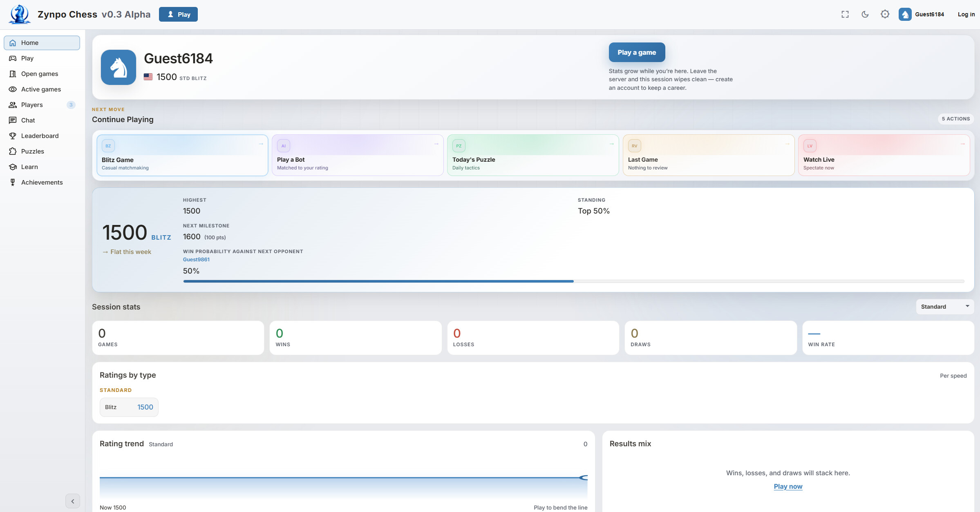980x512 pixels.
Task: Click the large knight profile avatar
Action: [119, 67]
